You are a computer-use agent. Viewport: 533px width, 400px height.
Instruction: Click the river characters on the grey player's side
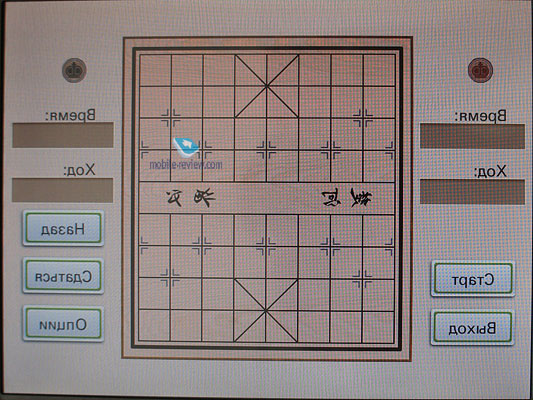point(191,198)
